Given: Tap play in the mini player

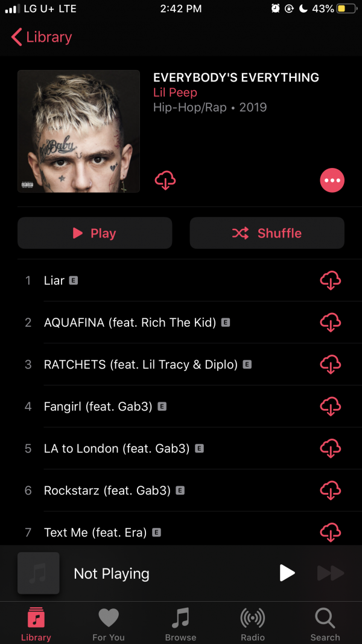Looking at the screenshot, I should pyautogui.click(x=287, y=573).
